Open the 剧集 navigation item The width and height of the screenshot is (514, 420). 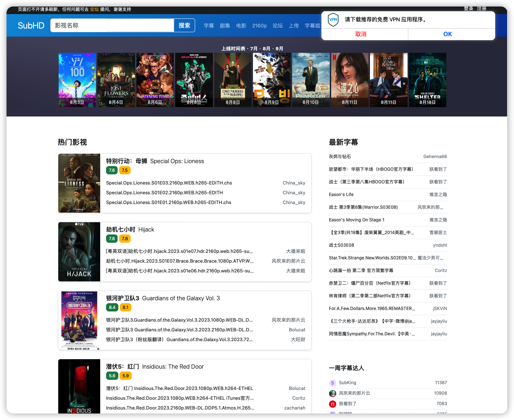point(225,25)
